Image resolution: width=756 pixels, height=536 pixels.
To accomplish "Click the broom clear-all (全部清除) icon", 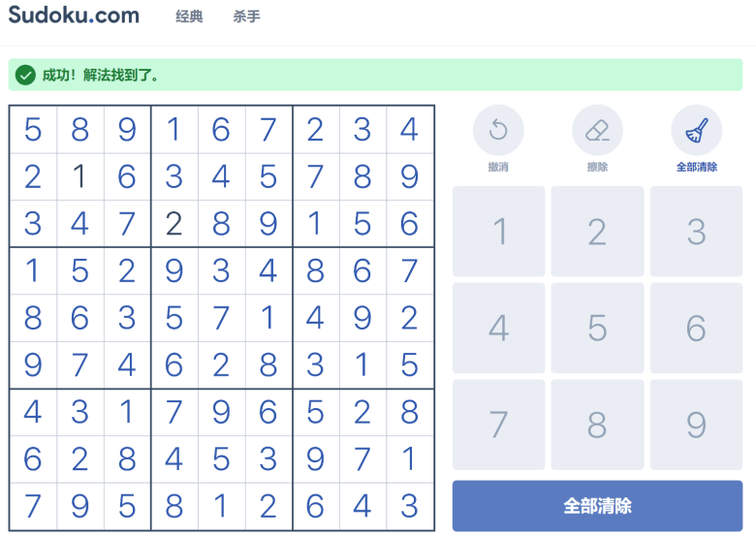I will pos(697,130).
